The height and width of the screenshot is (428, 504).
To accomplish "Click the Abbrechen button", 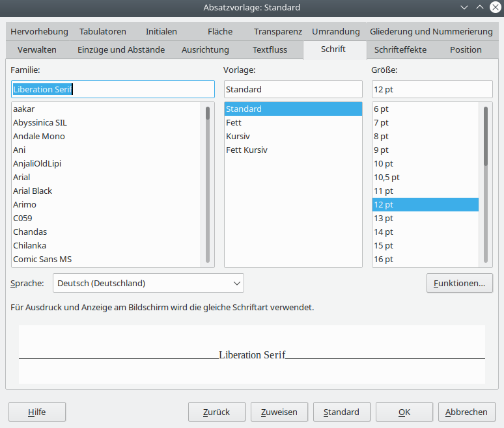I will click(x=466, y=412).
